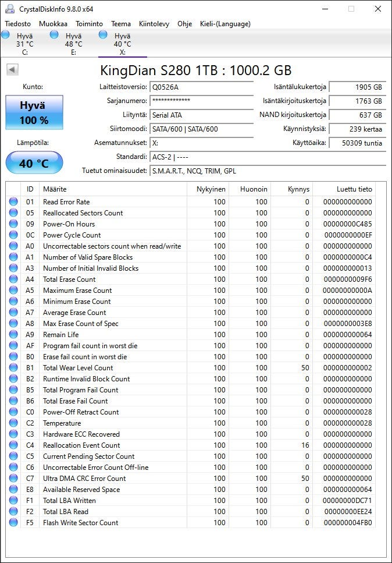This screenshot has height=563, width=392.
Task: Click the Määrite column header
Action: point(113,189)
